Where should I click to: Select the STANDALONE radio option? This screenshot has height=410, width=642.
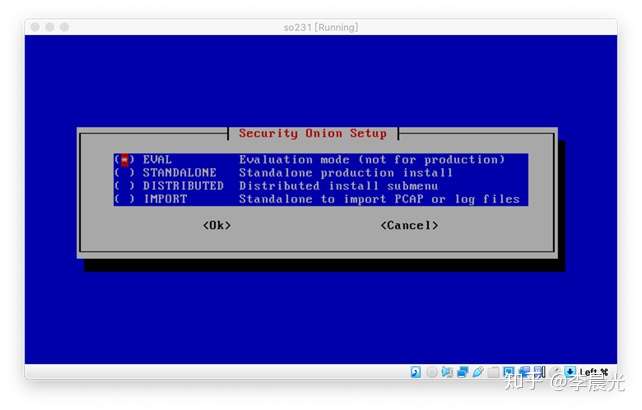pyautogui.click(x=124, y=172)
